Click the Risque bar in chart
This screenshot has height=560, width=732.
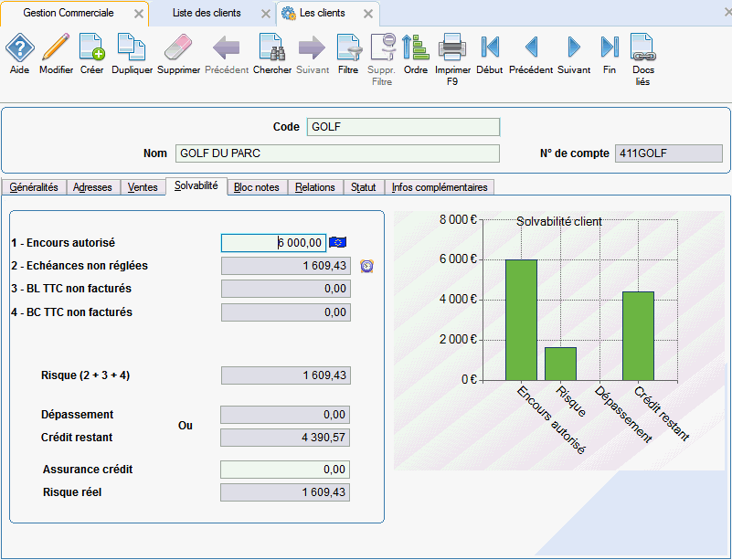point(561,364)
